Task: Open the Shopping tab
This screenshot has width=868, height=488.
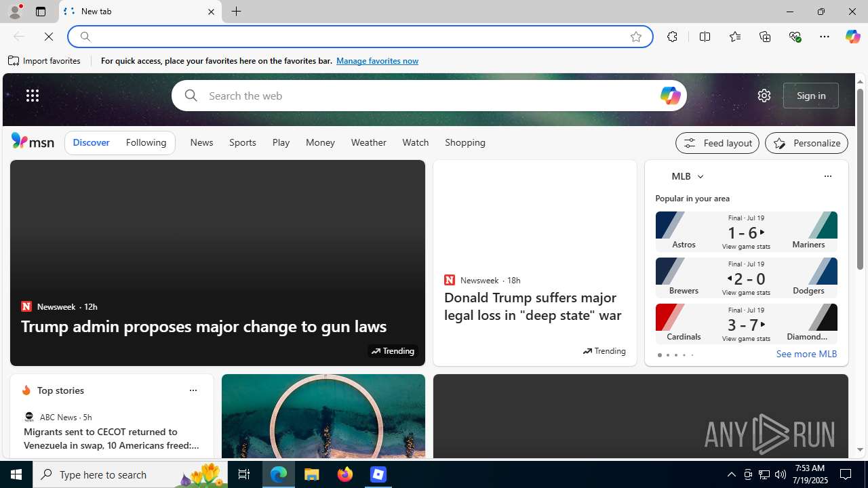Action: point(465,143)
